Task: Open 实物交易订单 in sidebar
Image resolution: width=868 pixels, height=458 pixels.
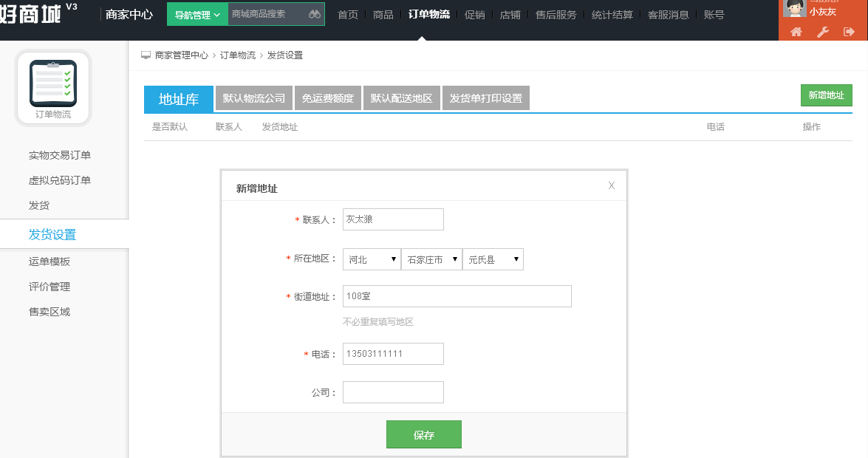Action: point(60,155)
